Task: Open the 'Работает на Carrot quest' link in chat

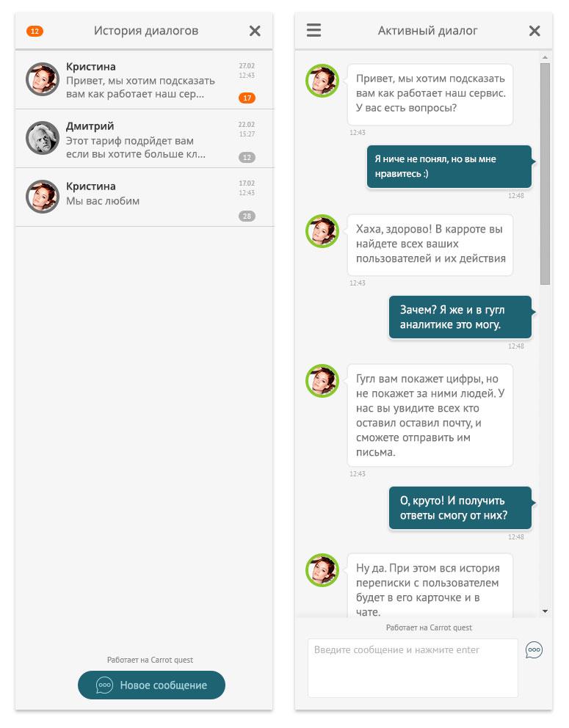Action: (429, 627)
